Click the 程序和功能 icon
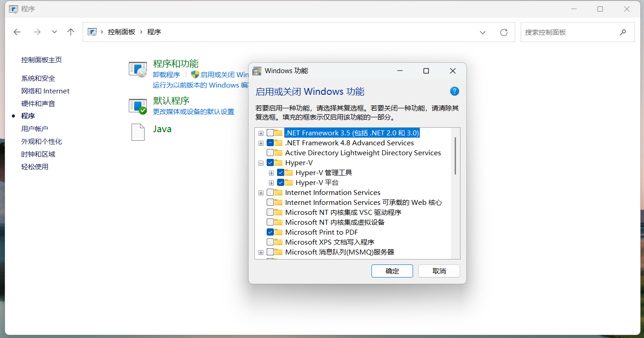644x338 pixels. coord(138,69)
